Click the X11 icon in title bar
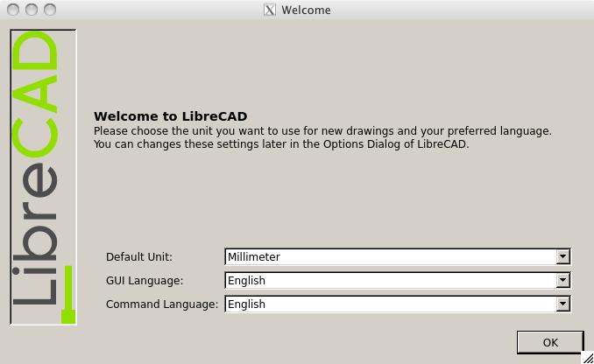The height and width of the screenshot is (364, 594). tap(269, 10)
